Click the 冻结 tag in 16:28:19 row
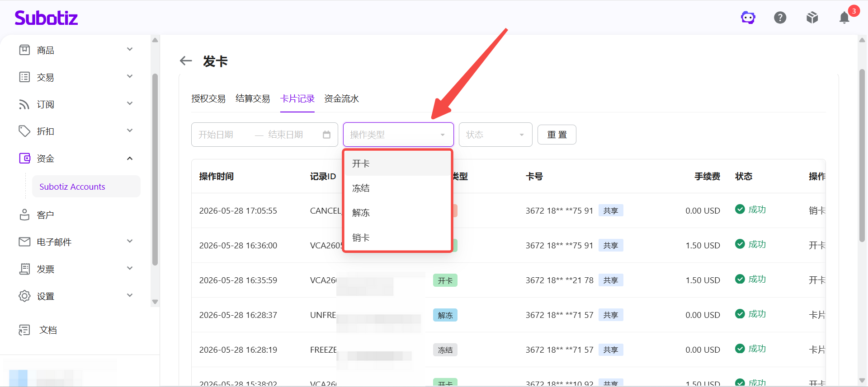The width and height of the screenshot is (868, 387). [x=445, y=350]
